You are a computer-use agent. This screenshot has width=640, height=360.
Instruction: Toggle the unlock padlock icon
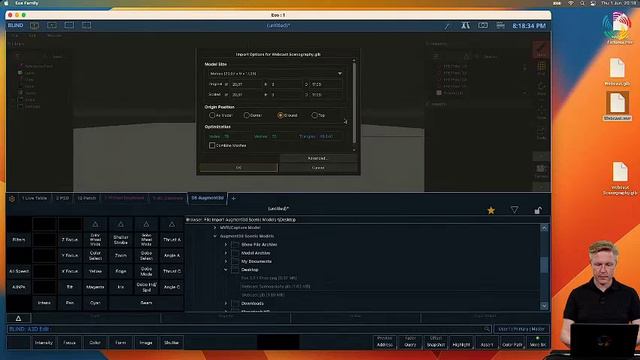(x=538, y=210)
